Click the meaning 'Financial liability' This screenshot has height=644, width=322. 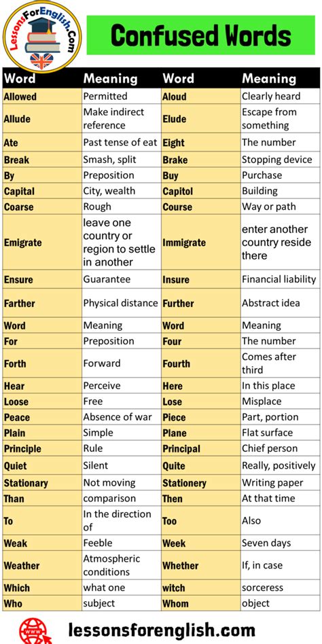[x=279, y=279]
